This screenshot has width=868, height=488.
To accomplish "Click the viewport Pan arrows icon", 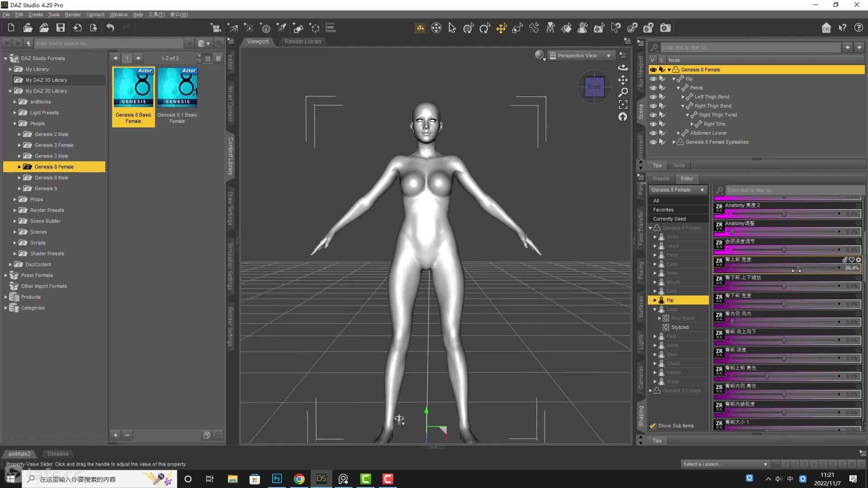I will coord(623,80).
